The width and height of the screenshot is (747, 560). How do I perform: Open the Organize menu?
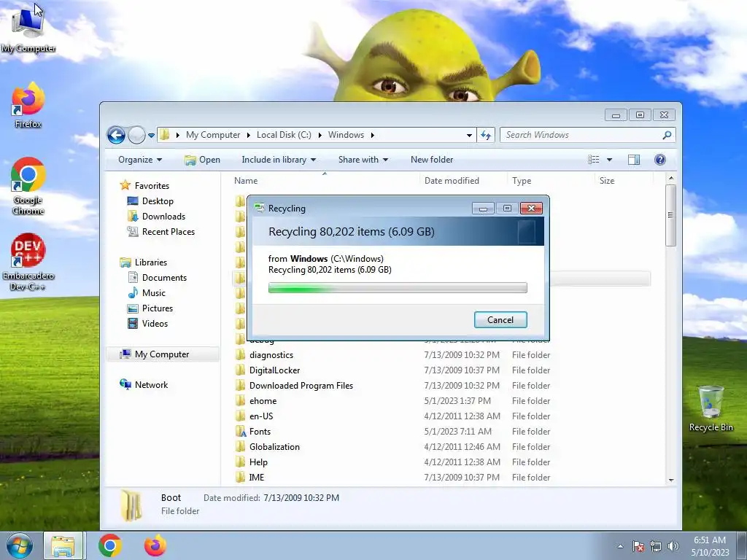(x=140, y=160)
